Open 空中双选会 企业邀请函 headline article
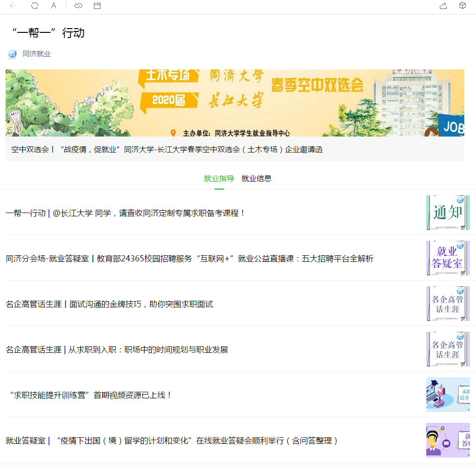 point(167,150)
